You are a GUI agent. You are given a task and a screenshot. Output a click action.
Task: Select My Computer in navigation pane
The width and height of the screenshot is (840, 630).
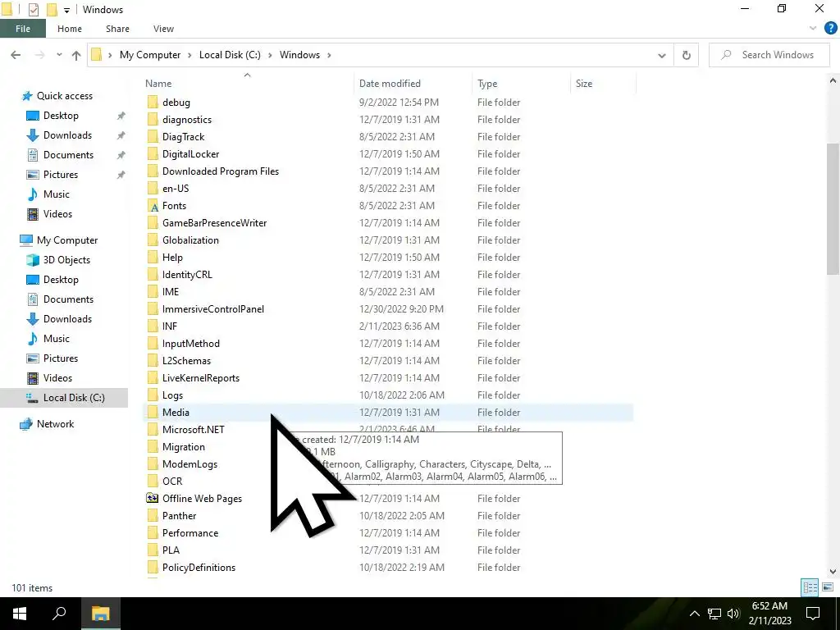click(x=67, y=240)
